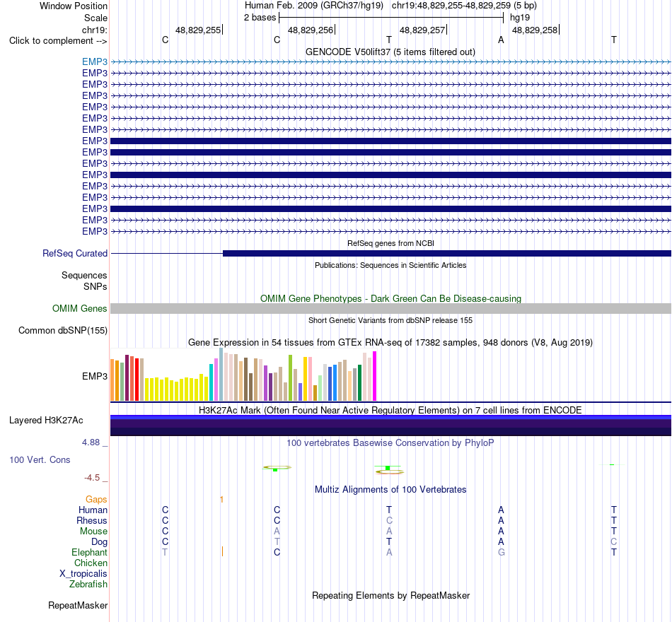
Task: Open '100 vertebrates Basewise Conservation by PhyloP' title
Action: (x=390, y=442)
